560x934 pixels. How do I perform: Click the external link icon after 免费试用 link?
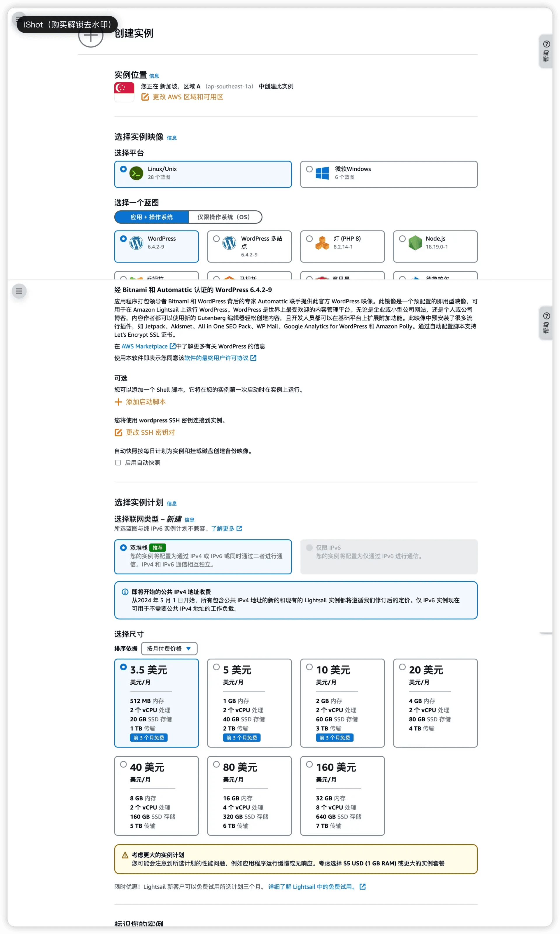click(x=363, y=886)
